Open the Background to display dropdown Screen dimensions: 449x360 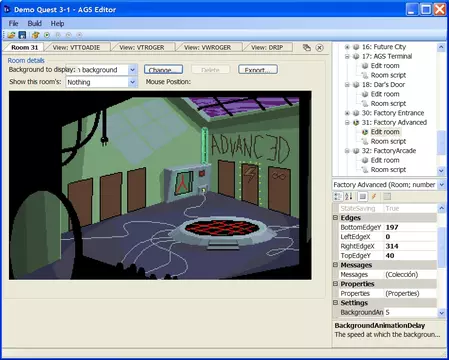click(132, 70)
